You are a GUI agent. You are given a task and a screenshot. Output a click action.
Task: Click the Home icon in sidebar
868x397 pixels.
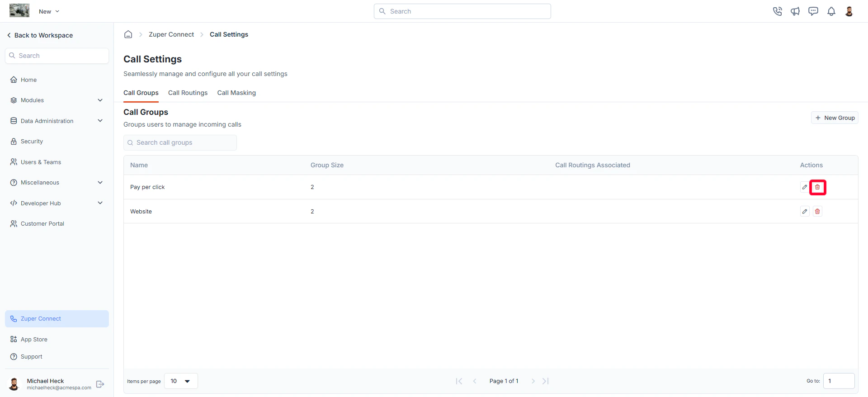[14, 80]
